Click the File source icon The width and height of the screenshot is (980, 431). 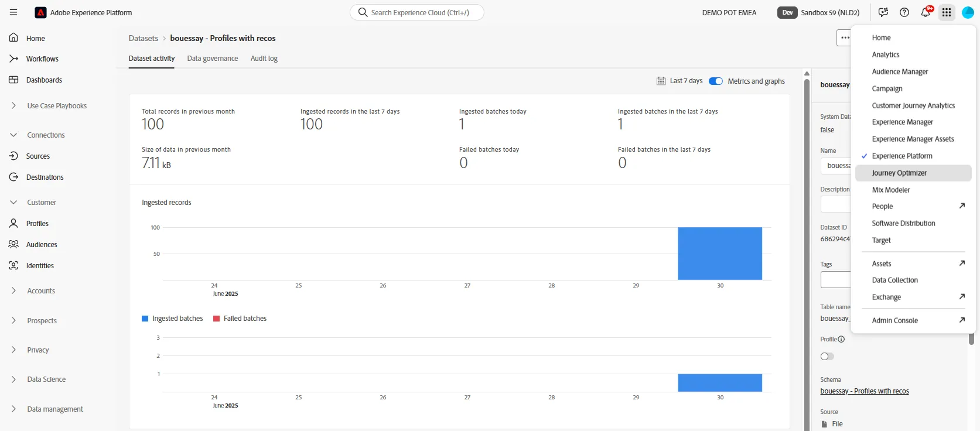click(825, 424)
